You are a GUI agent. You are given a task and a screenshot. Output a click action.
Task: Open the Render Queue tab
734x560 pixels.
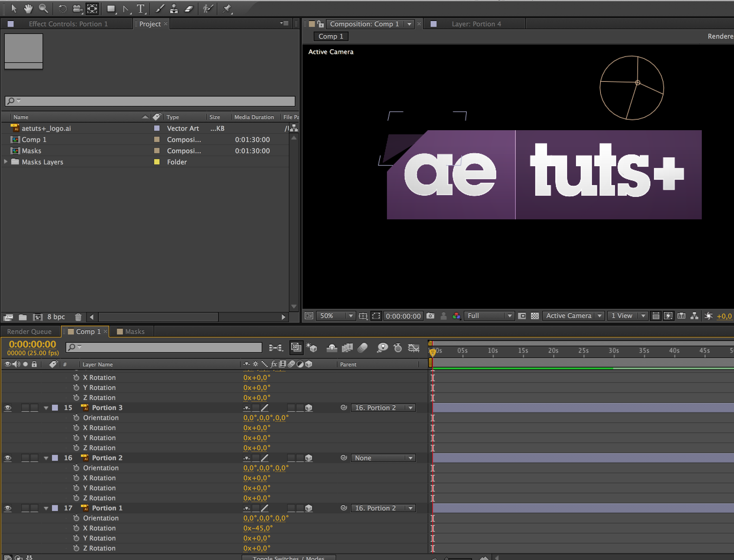click(x=29, y=332)
